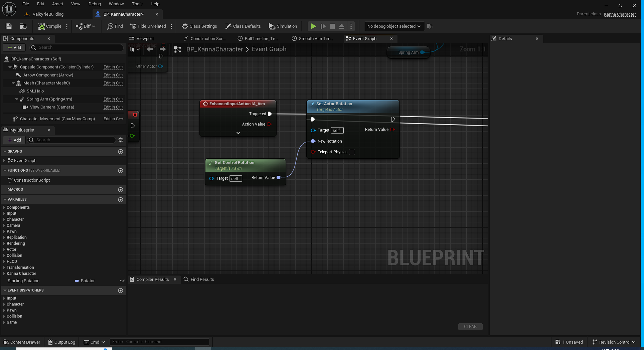Open the Output Log

pos(62,342)
